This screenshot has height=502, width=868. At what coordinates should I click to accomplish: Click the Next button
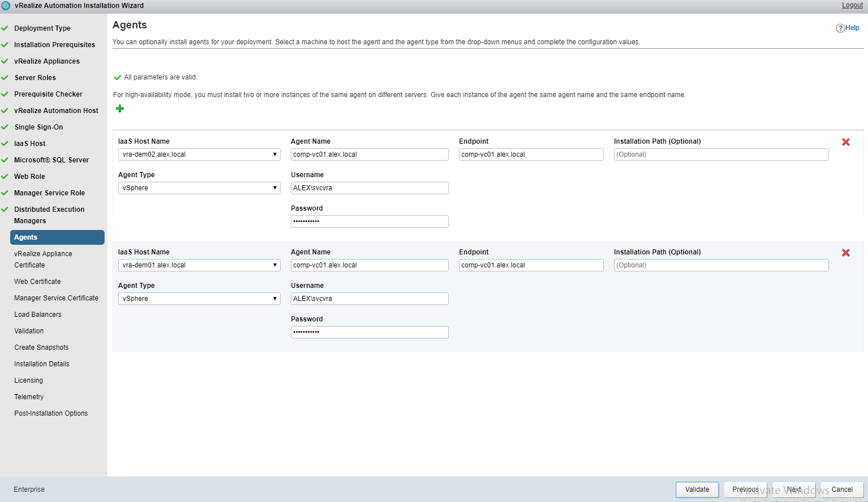(794, 490)
